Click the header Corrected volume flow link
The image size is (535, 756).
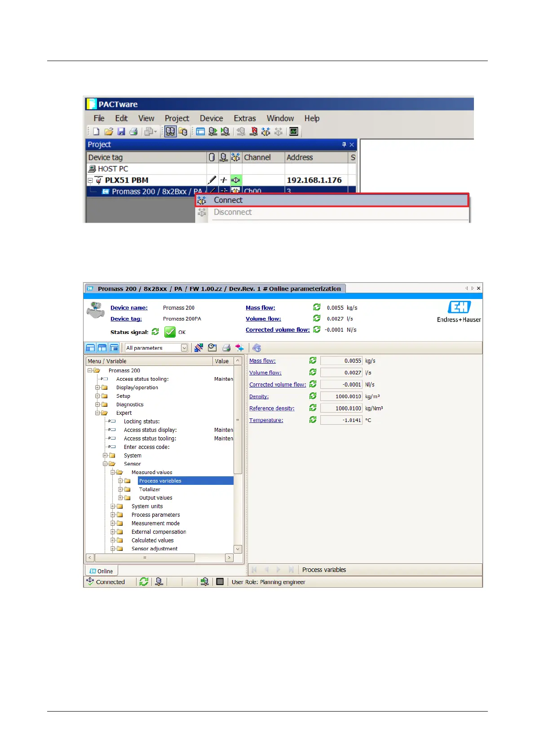(278, 330)
